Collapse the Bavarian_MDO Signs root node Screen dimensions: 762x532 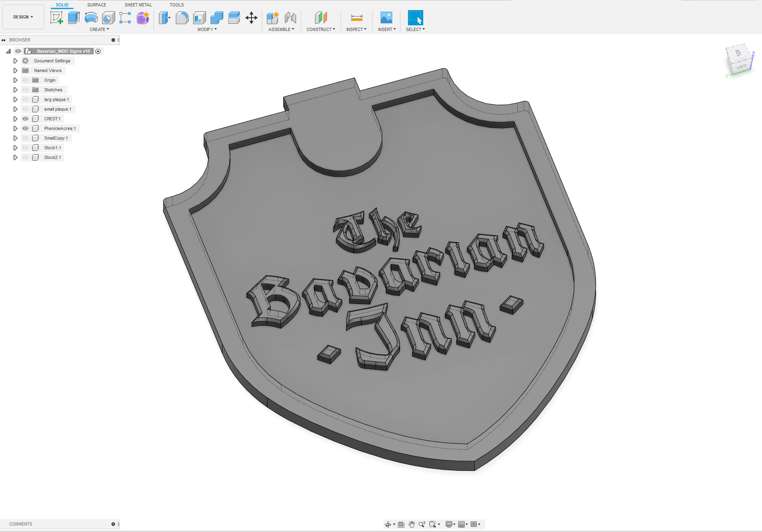click(x=8, y=51)
